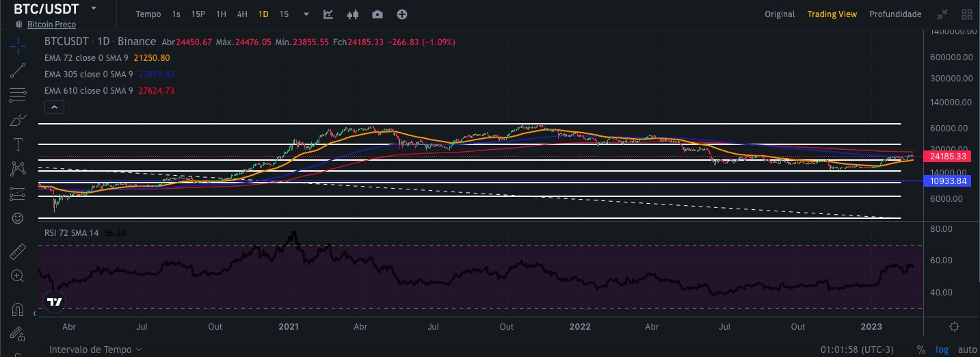Click the BTCUSDT 1D Binance title

point(100,42)
